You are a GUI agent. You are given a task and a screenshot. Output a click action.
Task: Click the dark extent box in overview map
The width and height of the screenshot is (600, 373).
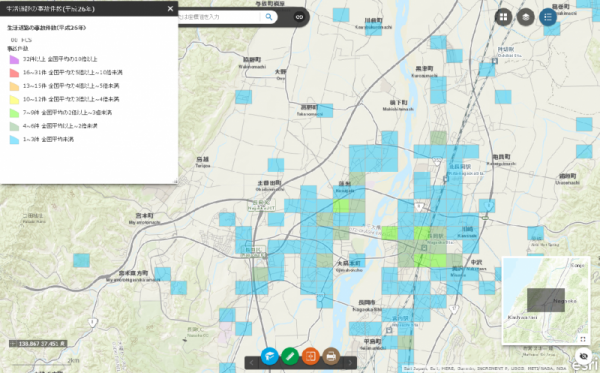[546, 300]
